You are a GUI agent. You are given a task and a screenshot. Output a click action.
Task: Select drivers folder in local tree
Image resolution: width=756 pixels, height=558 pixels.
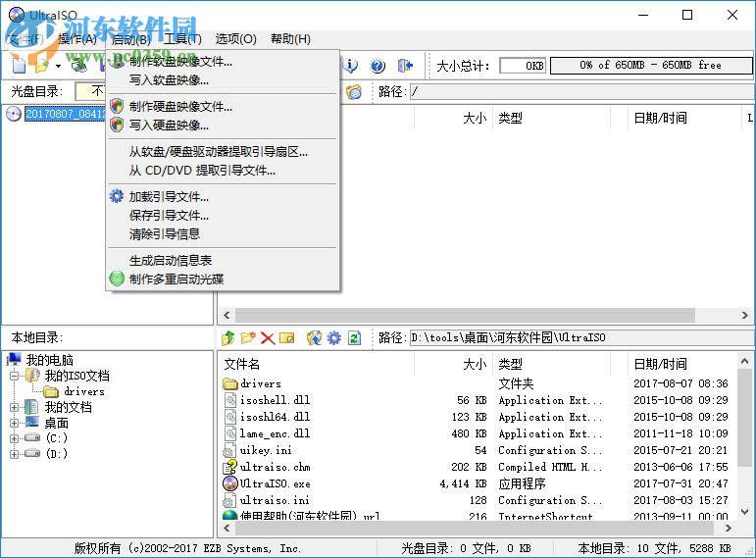[x=84, y=391]
